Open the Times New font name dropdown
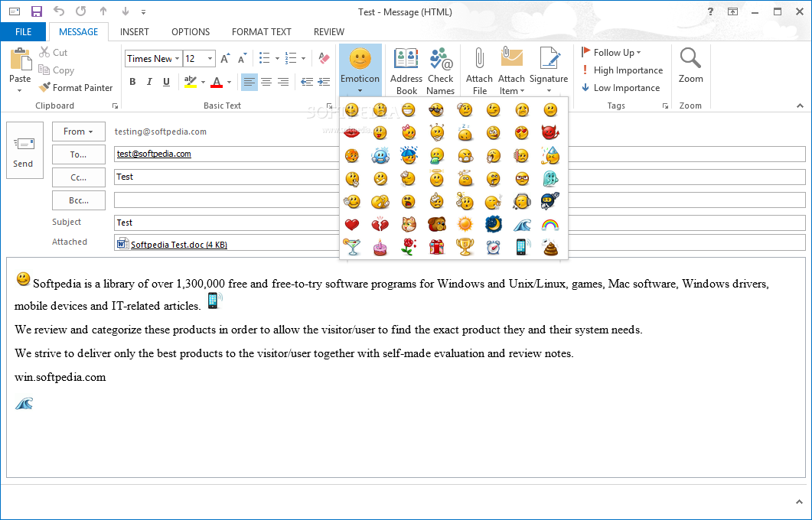This screenshot has width=812, height=520. 177,58
